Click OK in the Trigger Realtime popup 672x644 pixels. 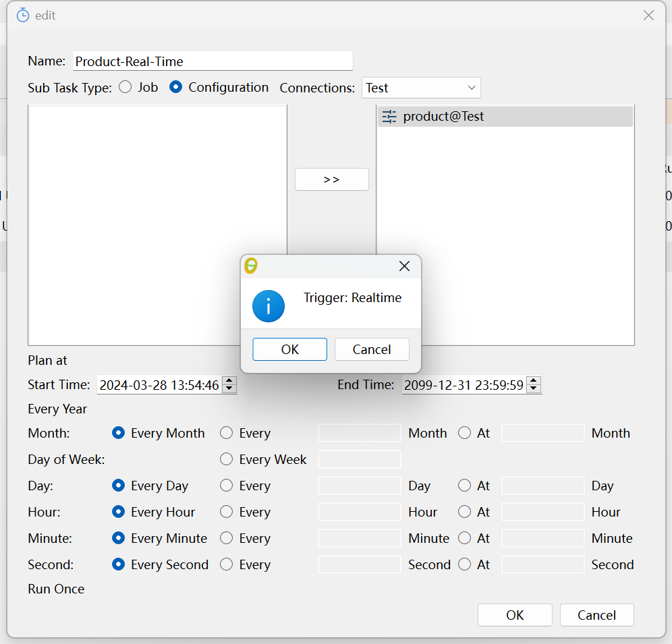(x=289, y=349)
